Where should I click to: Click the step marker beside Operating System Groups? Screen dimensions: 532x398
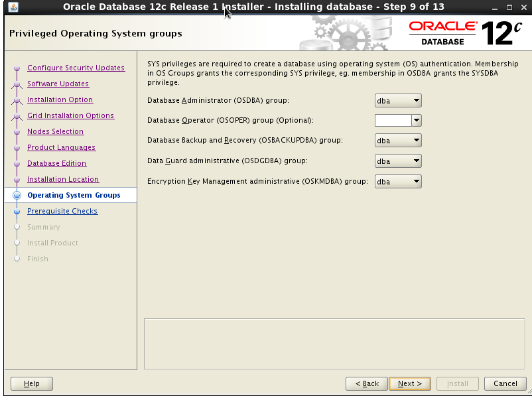point(17,196)
